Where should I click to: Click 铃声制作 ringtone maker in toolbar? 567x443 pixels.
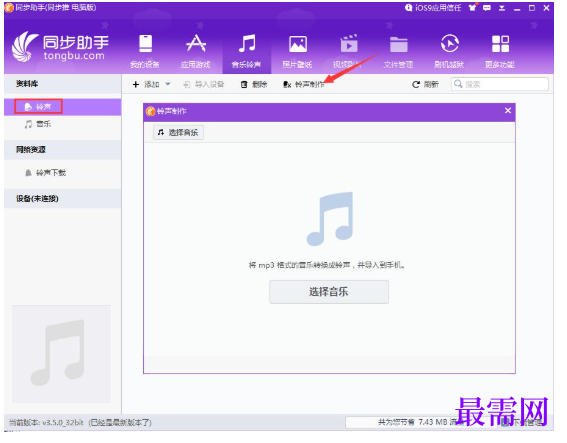pyautogui.click(x=304, y=85)
